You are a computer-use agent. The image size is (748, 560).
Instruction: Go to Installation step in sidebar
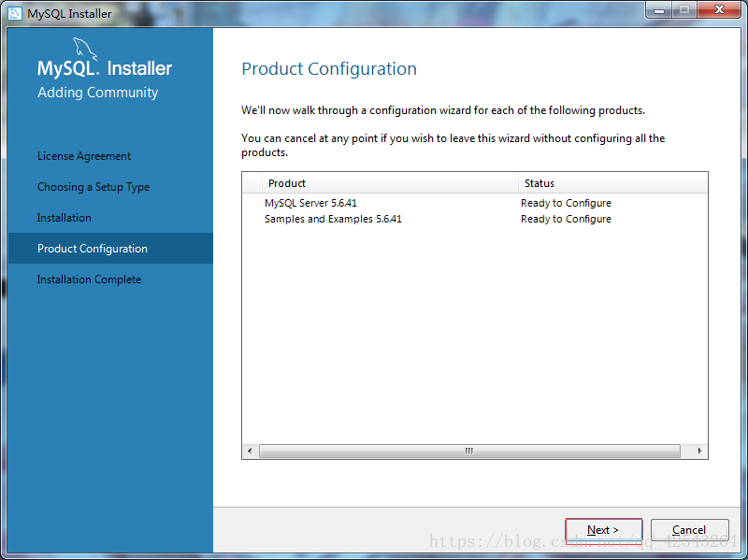click(64, 218)
